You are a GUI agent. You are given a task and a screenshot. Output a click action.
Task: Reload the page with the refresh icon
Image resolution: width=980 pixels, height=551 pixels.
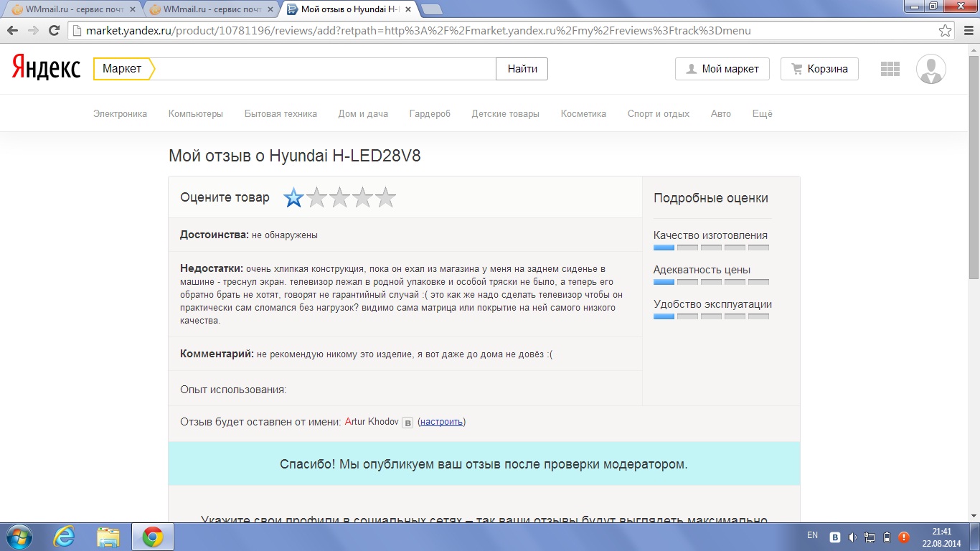point(54,31)
